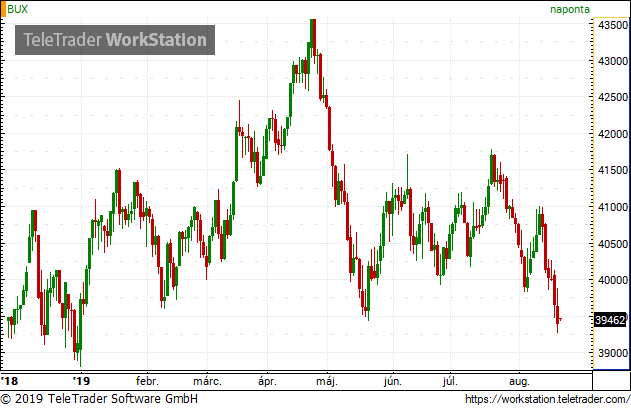Click the 42000 price axis label
Screen dimensions: 631x408
(612, 134)
